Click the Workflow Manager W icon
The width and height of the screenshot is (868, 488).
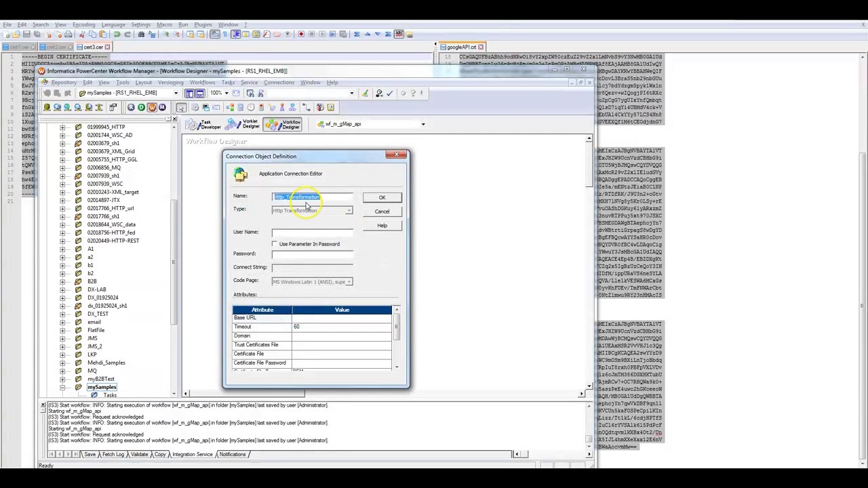tap(152, 107)
